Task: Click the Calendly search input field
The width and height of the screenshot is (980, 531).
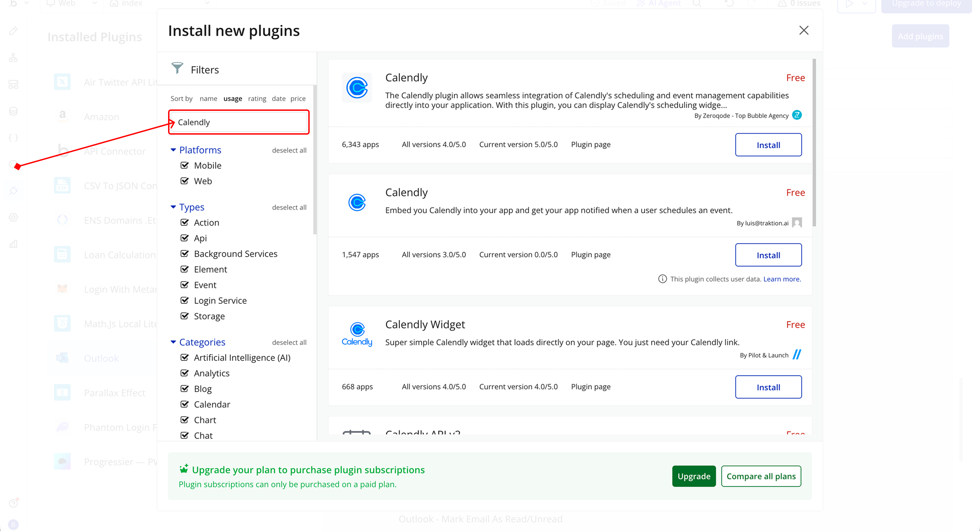Action: (x=240, y=122)
